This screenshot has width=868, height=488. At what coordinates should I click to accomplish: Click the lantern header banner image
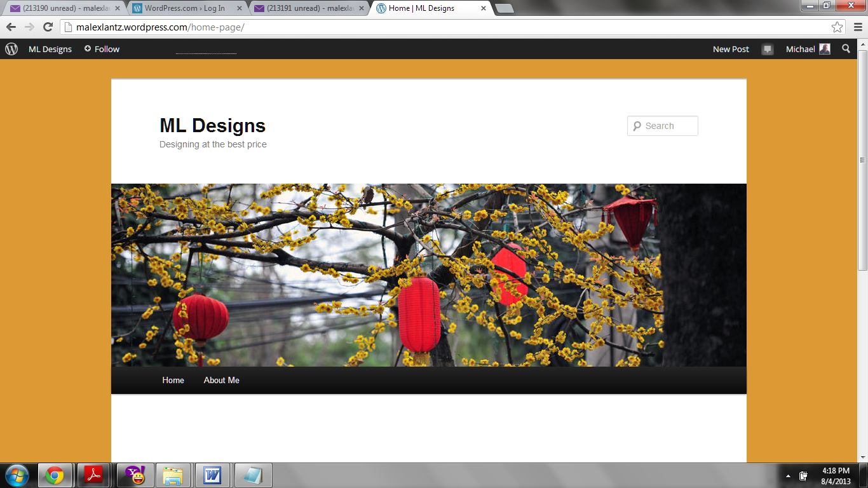click(x=429, y=274)
